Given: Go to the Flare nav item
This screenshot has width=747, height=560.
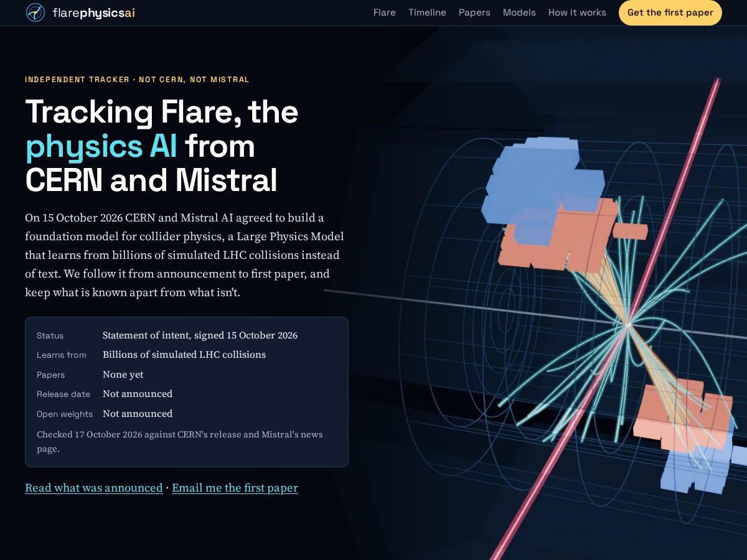Looking at the screenshot, I should [385, 12].
